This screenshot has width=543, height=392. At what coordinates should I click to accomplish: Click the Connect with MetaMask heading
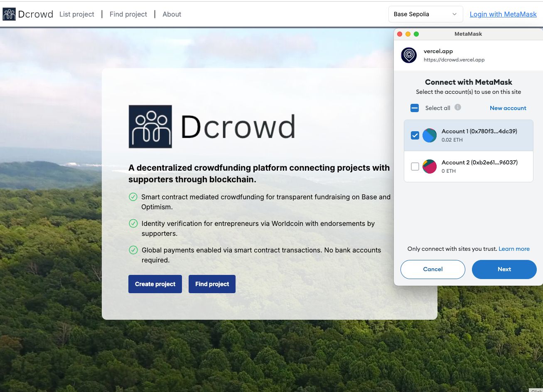[x=468, y=82]
